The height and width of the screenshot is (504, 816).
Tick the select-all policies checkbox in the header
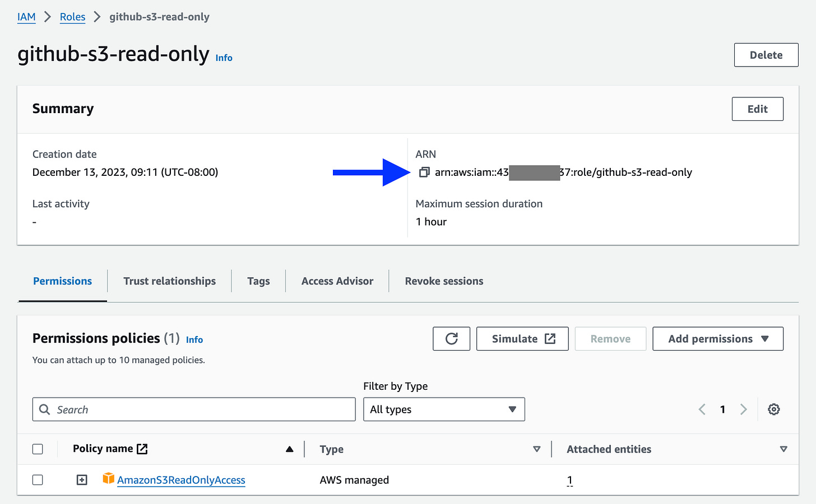pos(38,449)
